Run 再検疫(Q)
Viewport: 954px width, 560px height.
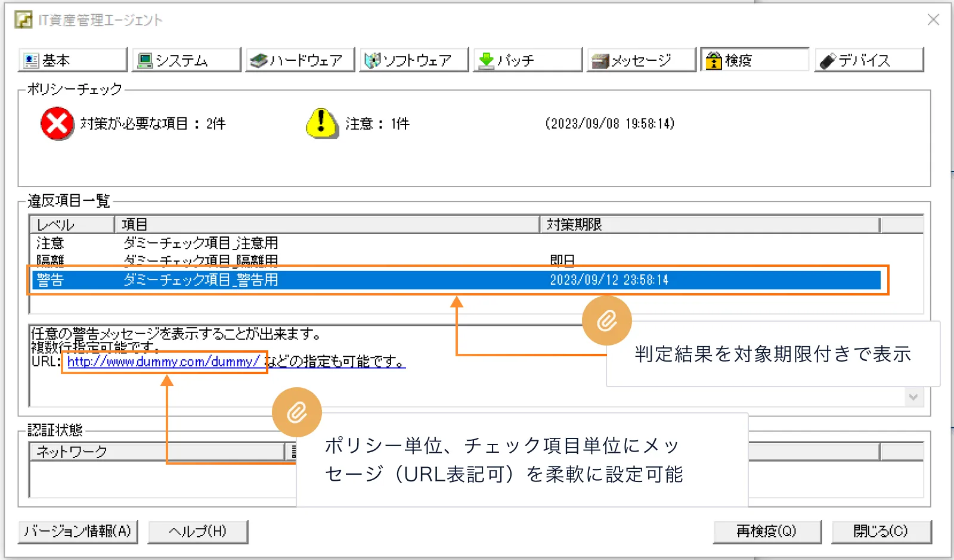[767, 531]
